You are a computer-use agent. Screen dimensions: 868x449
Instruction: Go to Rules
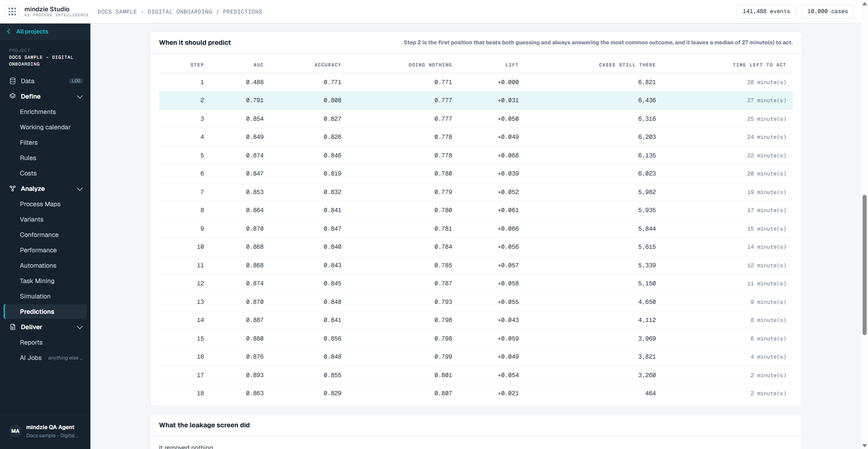pyautogui.click(x=28, y=158)
